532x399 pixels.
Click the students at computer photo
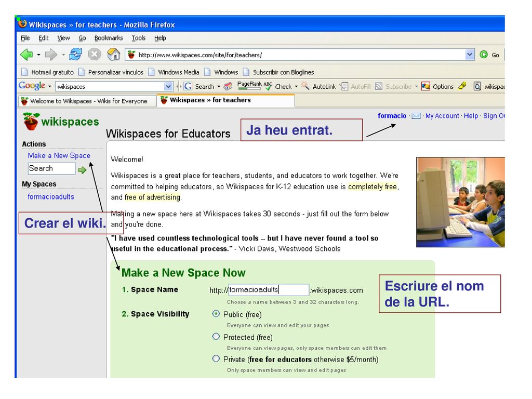coord(460,202)
